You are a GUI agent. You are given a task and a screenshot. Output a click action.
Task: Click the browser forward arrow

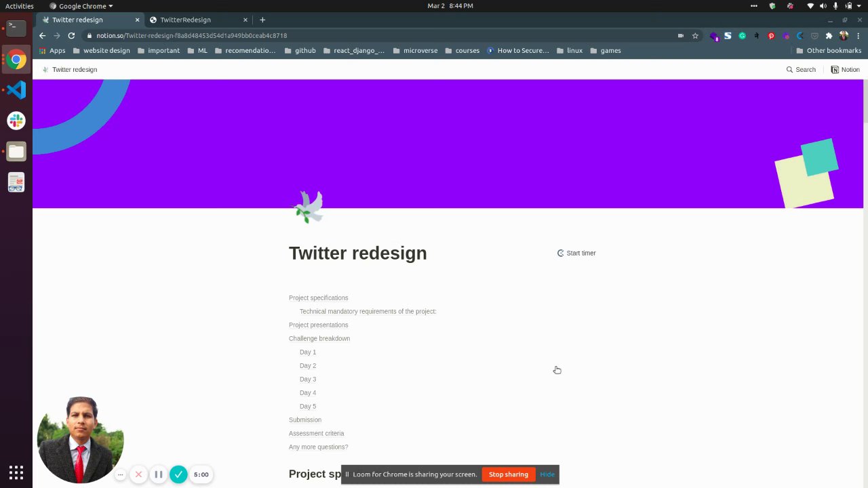[x=56, y=35]
